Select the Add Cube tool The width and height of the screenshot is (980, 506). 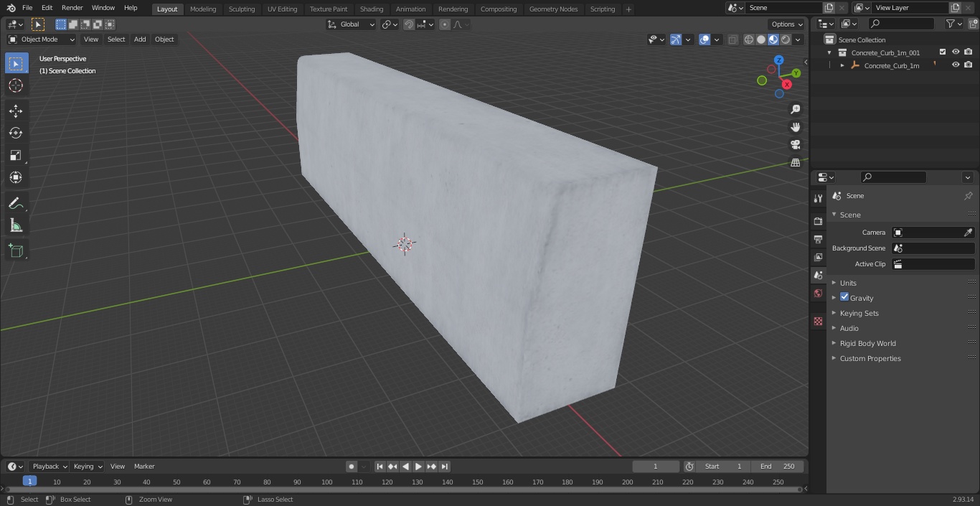[x=16, y=251]
